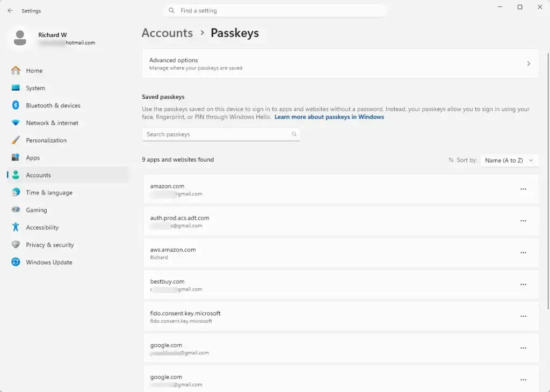The image size is (550, 392).
Task: Open the Learn more about passkeys in Windows link
Action: (329, 117)
